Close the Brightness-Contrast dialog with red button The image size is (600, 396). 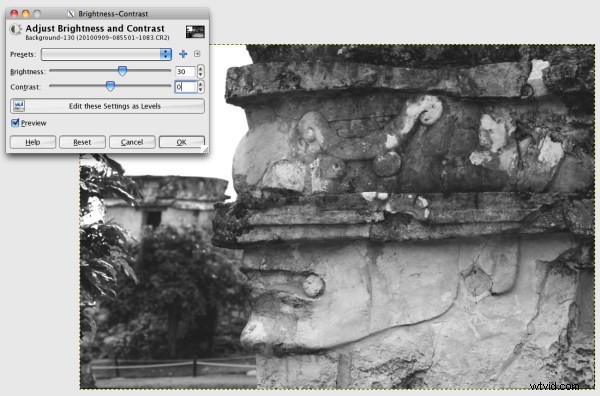(14, 14)
